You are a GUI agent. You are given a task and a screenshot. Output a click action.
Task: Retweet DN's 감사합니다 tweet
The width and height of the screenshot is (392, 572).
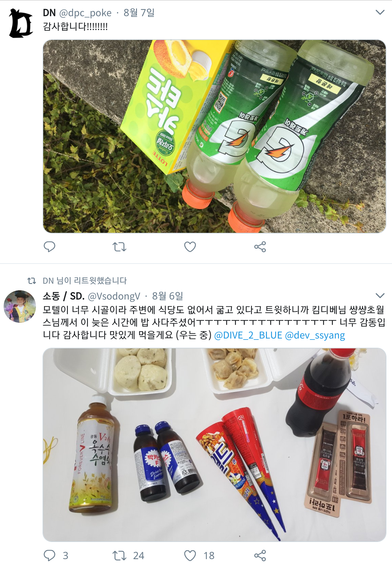(x=119, y=247)
